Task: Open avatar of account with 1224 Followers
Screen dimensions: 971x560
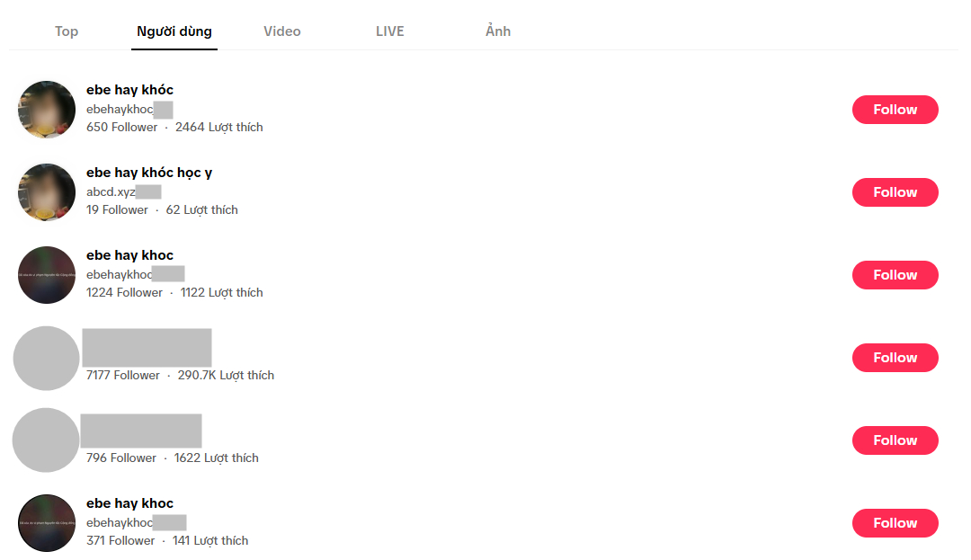Action: click(47, 275)
